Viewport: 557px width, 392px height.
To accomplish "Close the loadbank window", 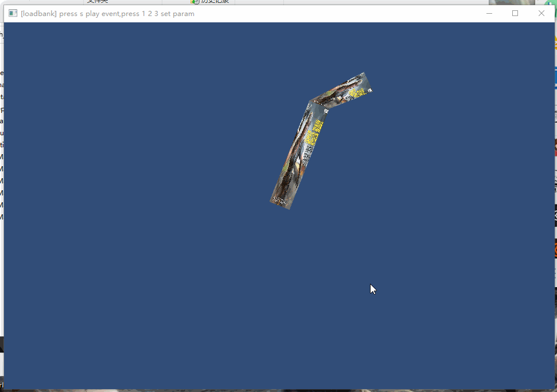I will (542, 14).
